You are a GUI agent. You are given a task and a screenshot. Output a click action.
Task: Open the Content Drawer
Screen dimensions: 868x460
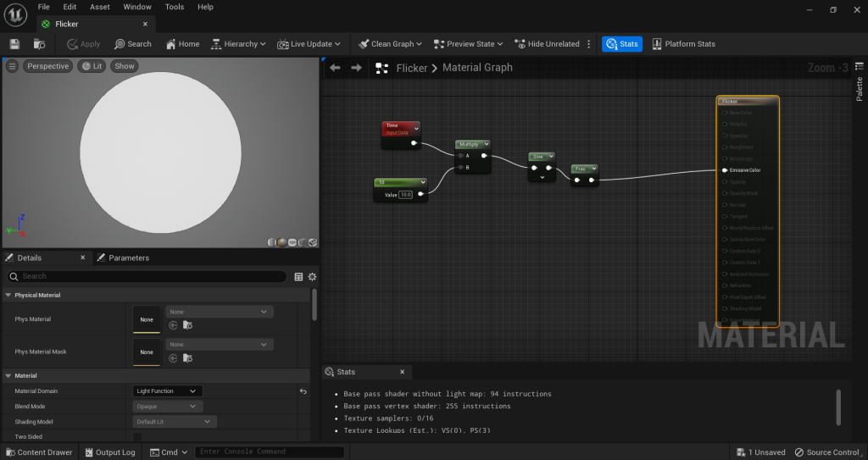[39, 452]
